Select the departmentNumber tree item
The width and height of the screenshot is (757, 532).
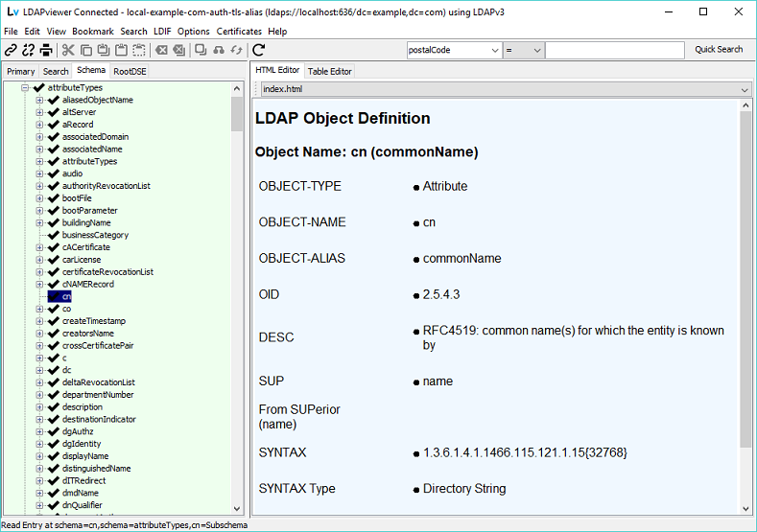[x=98, y=395]
